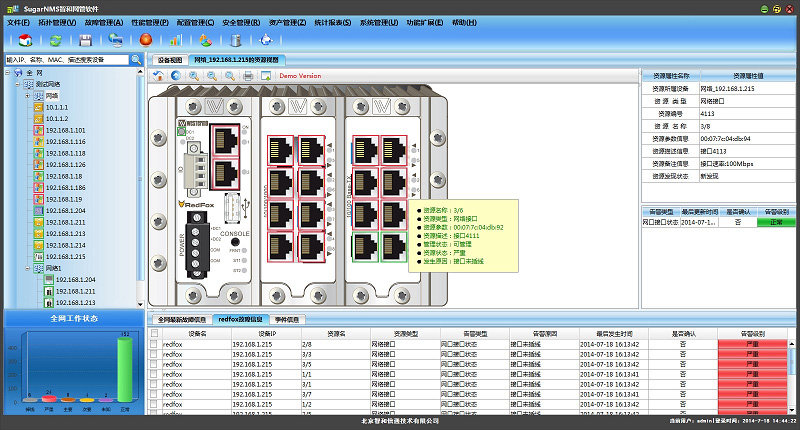
Task: Click the tall green bar in status chart
Action: (124, 369)
